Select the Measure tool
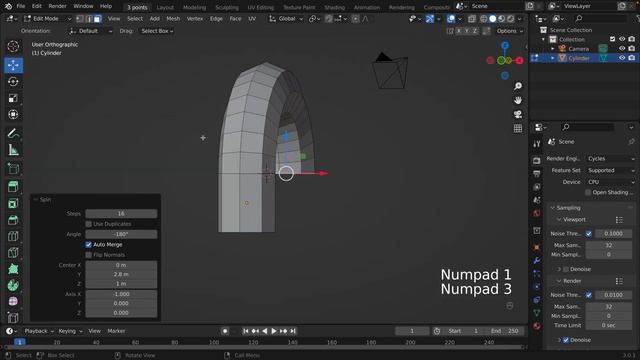640x360 pixels. pyautogui.click(x=13, y=150)
